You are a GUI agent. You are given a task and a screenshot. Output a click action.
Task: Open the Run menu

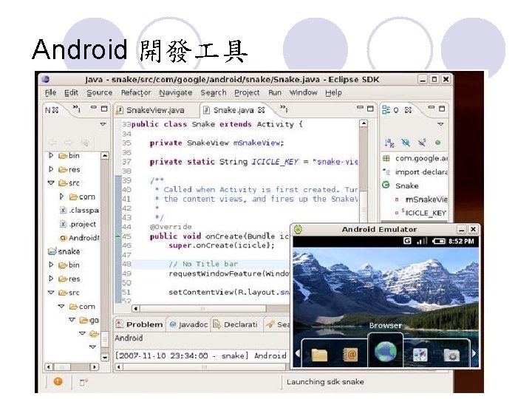(275, 92)
